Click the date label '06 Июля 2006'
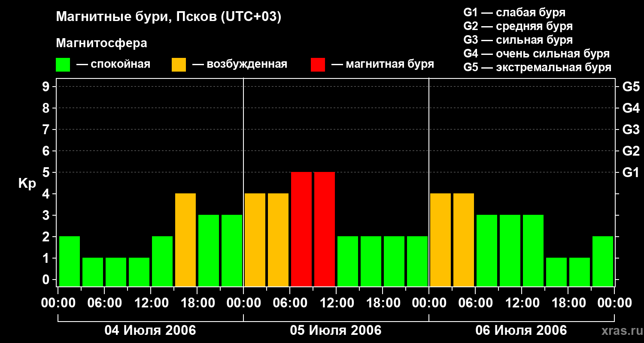 pos(521,331)
